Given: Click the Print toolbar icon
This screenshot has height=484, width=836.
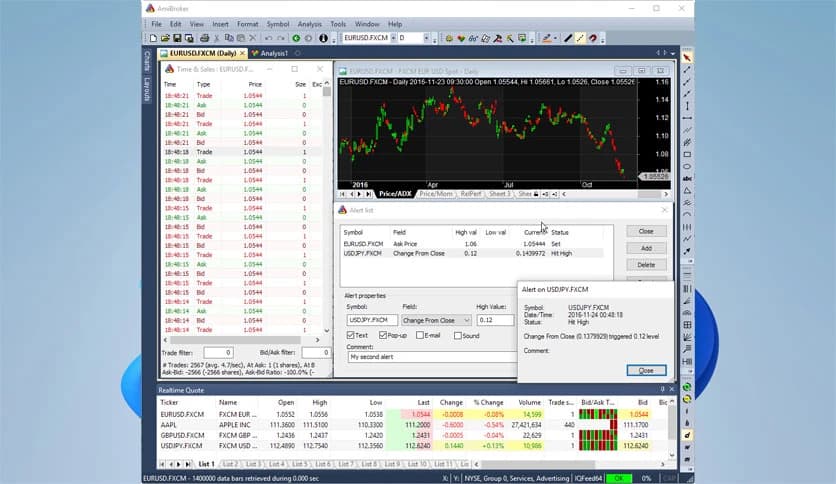Looking at the screenshot, I should (x=204, y=38).
